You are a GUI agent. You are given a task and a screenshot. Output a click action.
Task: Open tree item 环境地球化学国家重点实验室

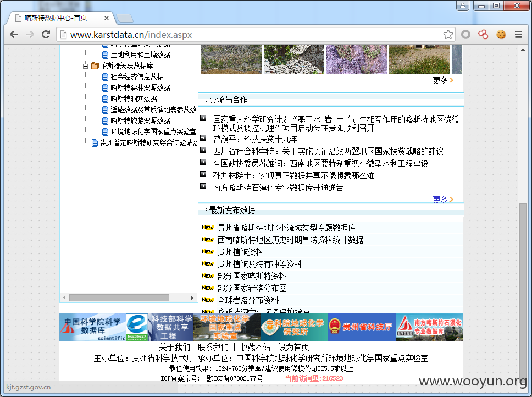coord(154,131)
